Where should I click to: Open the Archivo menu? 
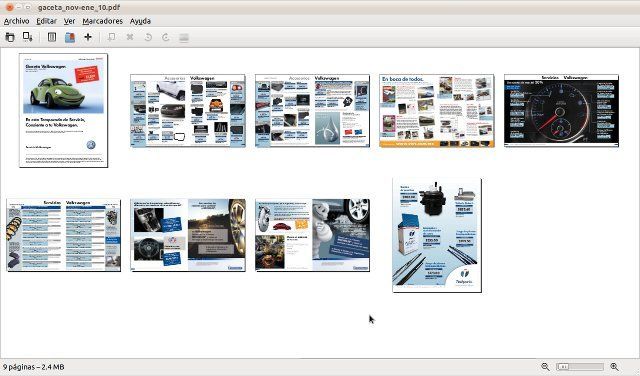16,21
